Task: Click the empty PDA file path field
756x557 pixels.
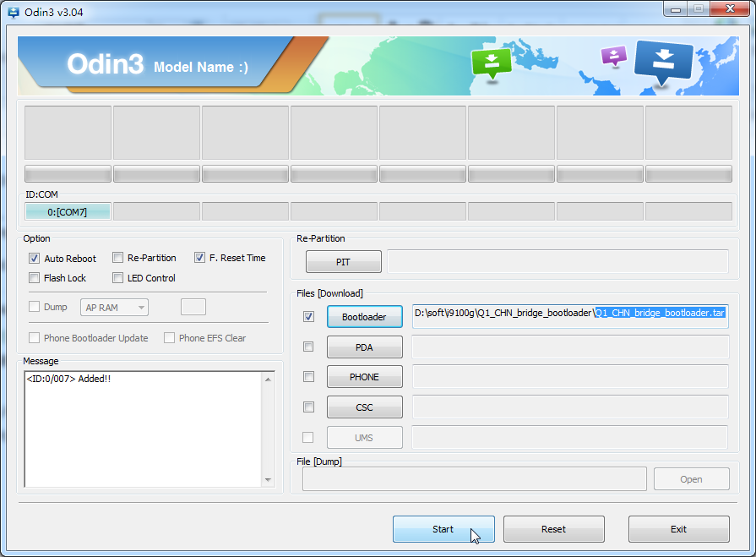Action: coord(570,347)
